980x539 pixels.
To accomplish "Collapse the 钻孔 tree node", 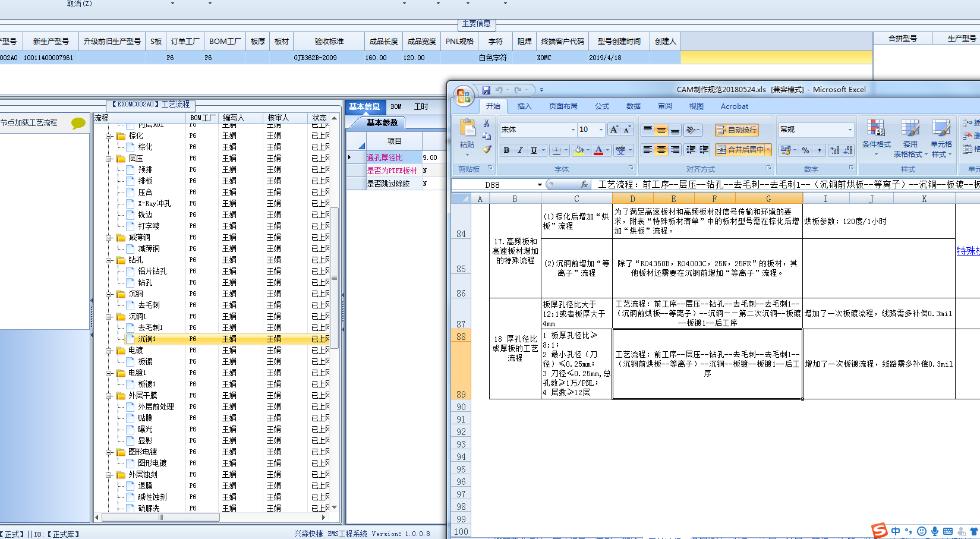I will click(x=109, y=260).
